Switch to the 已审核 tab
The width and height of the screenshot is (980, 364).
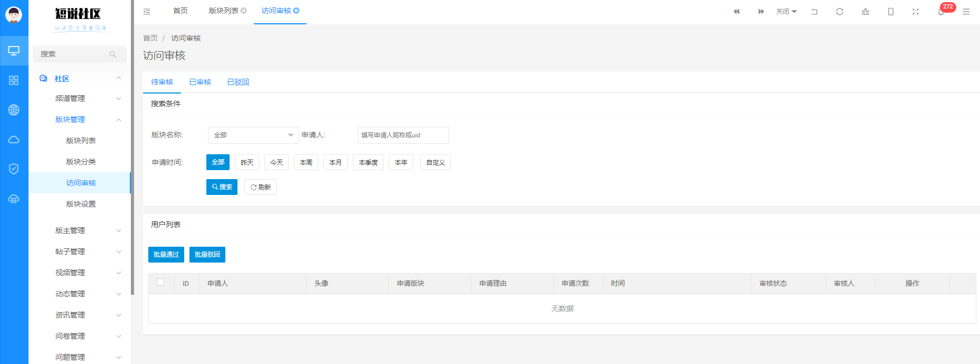click(200, 82)
